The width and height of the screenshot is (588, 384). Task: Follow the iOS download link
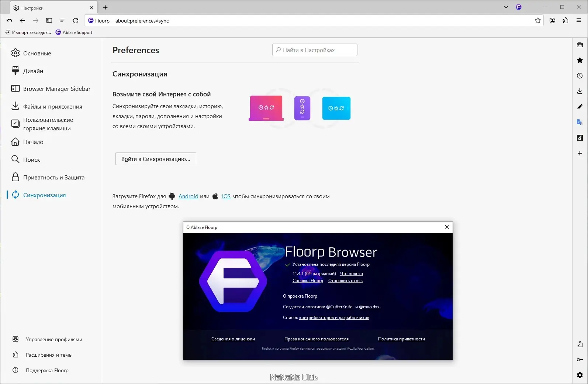226,196
